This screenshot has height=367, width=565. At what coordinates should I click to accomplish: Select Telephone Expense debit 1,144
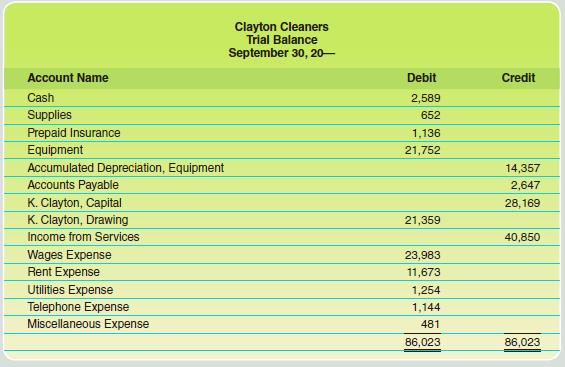426,307
